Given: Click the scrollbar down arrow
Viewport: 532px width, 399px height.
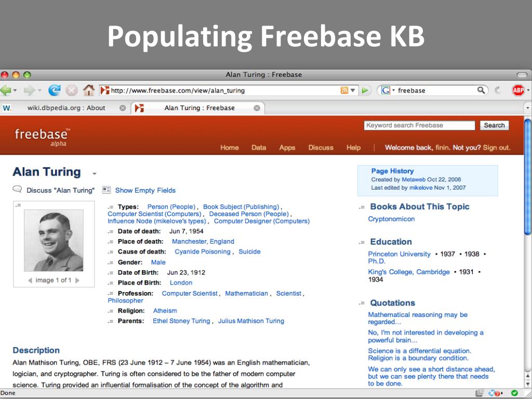Looking at the screenshot, I should (x=528, y=384).
